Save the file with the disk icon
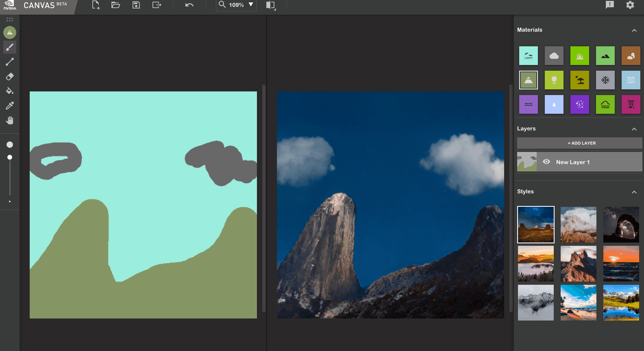644x351 pixels. pyautogui.click(x=136, y=5)
